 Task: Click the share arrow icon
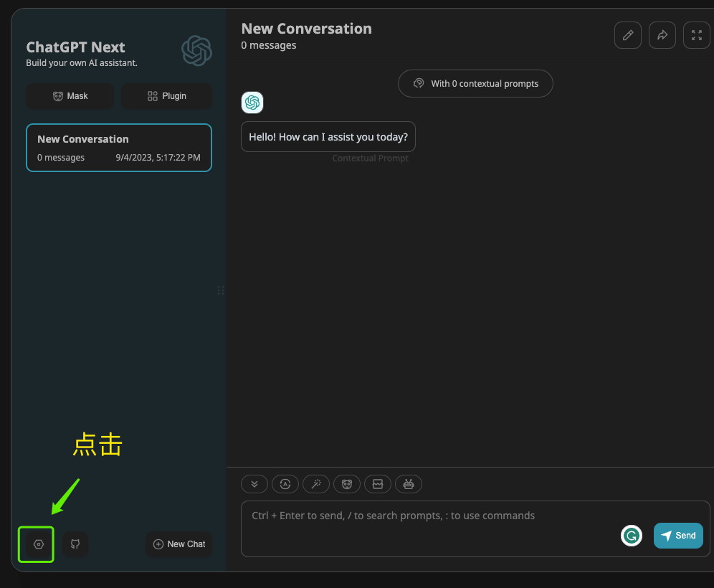(x=662, y=35)
